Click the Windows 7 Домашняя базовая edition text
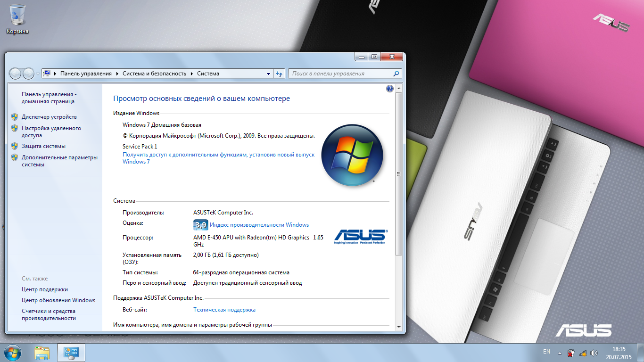Screen dimensions: 644x362 tap(162, 125)
